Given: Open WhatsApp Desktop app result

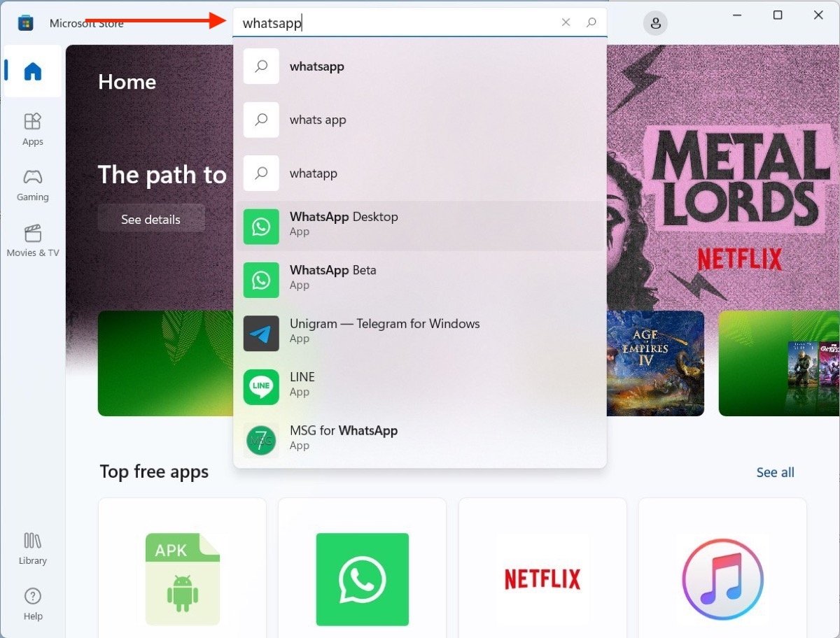Looking at the screenshot, I should point(420,226).
